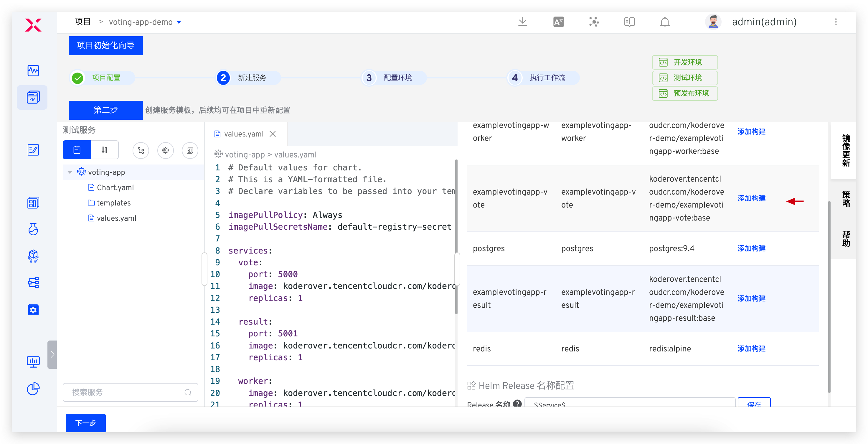Focus the 搜索服务 search field

pyautogui.click(x=131, y=392)
